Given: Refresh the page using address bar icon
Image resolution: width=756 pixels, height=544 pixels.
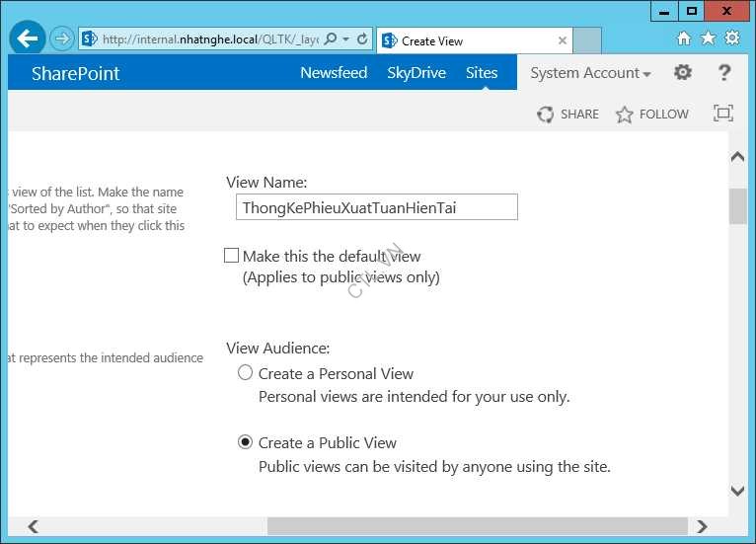Looking at the screenshot, I should [362, 39].
